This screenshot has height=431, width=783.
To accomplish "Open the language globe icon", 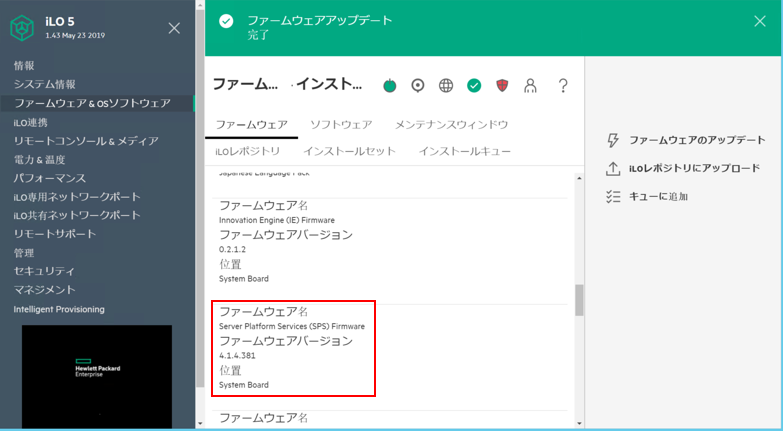I will [x=446, y=86].
